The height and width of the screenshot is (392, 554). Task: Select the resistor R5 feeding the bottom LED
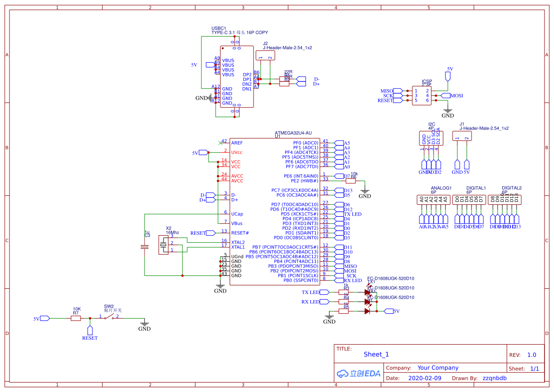[x=344, y=311]
